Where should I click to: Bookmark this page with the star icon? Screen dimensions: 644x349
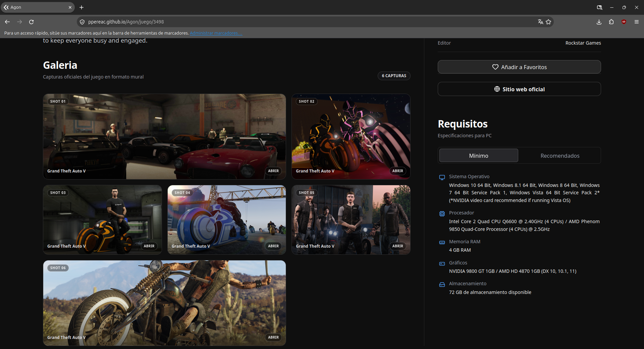(x=549, y=22)
